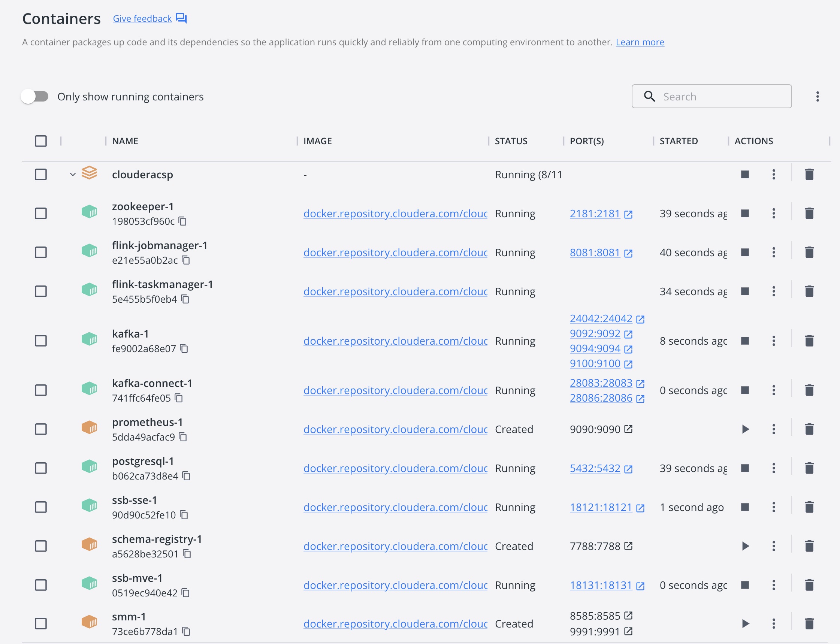The height and width of the screenshot is (644, 840).
Task: Stop the zookeeper-1 container
Action: click(x=745, y=213)
